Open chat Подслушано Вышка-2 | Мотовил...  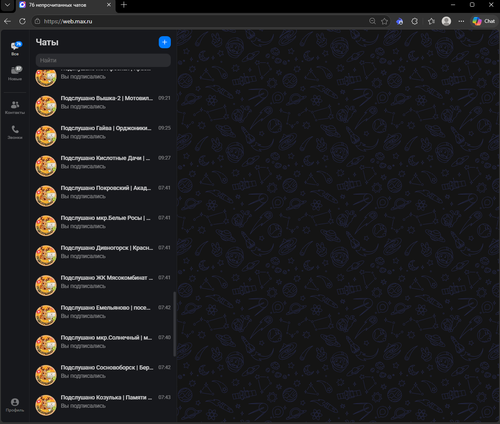pos(103,106)
